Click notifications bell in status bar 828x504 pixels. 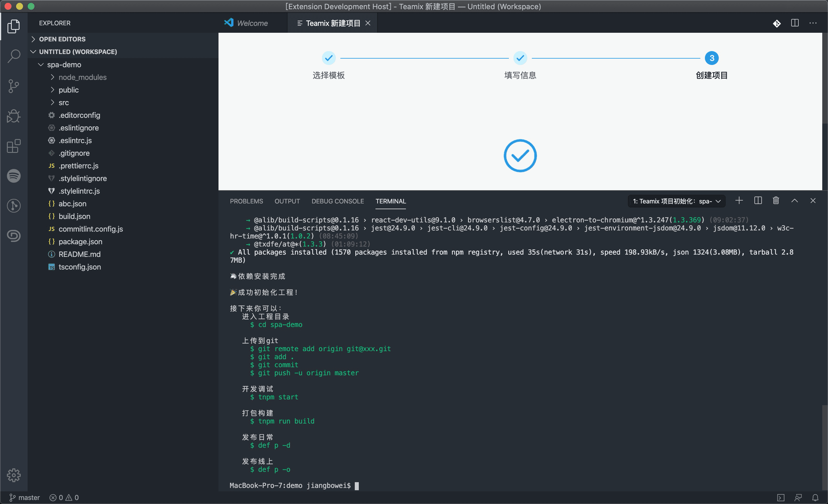point(815,497)
